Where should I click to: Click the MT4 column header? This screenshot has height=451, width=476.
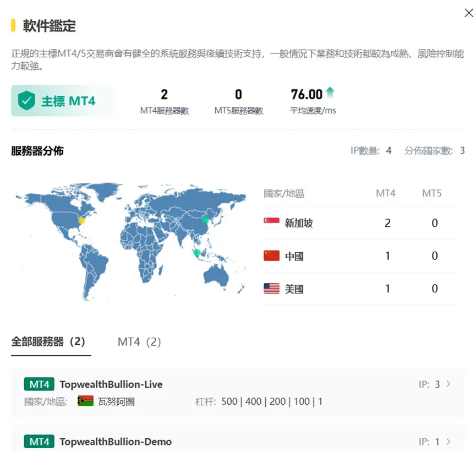[x=386, y=193]
